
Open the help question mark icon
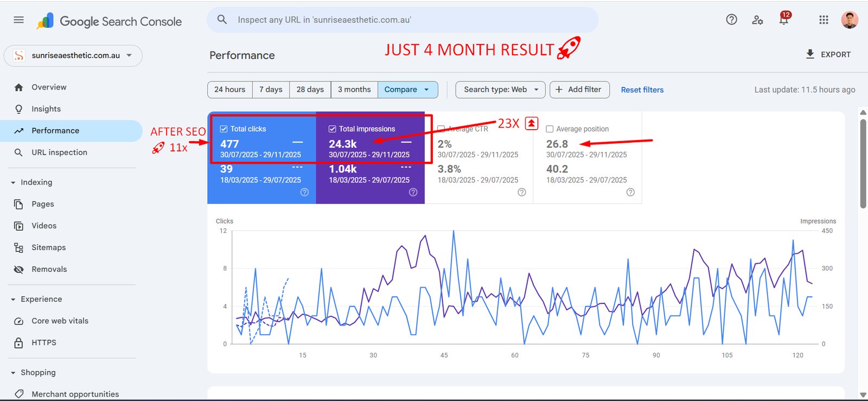[x=731, y=20]
